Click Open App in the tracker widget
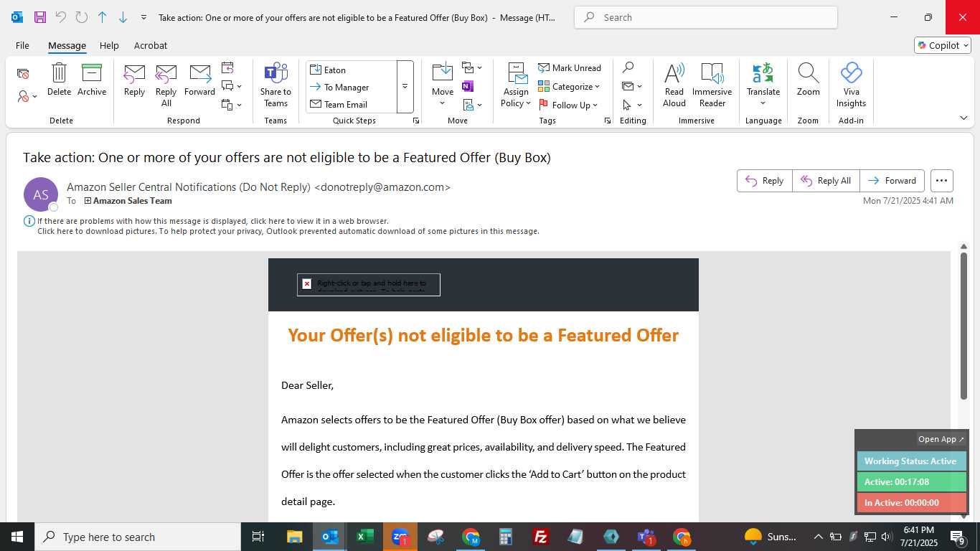This screenshot has height=551, width=980. (x=941, y=439)
